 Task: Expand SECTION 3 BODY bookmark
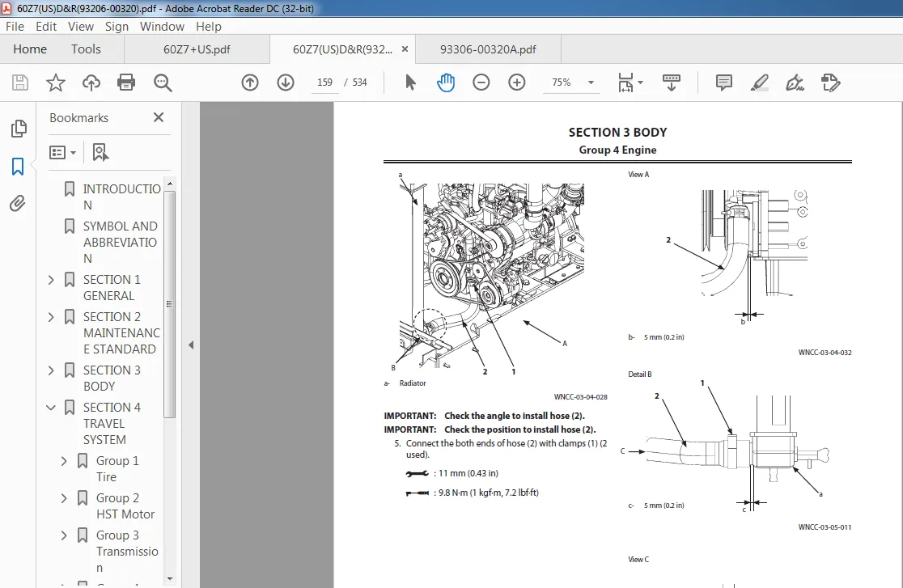coord(51,370)
